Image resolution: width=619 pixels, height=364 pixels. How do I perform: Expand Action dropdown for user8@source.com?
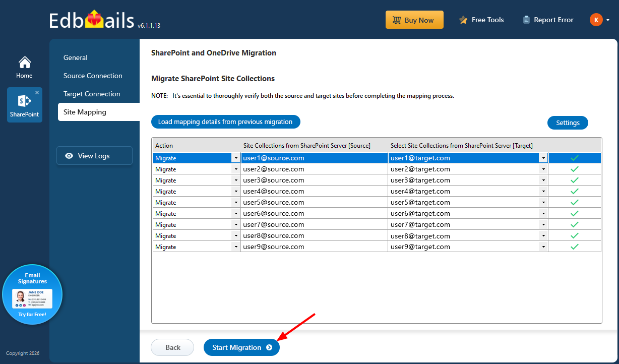[235, 235]
